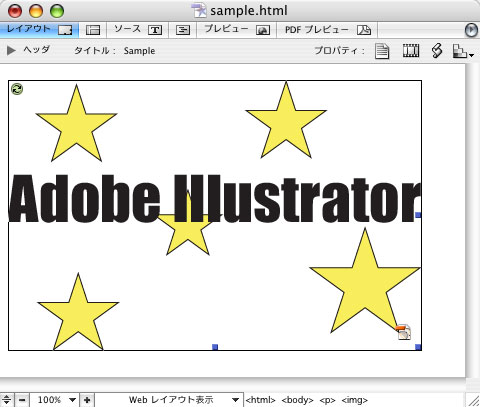Switch to the レイアウト tab
The image size is (480, 407).
(x=39, y=30)
